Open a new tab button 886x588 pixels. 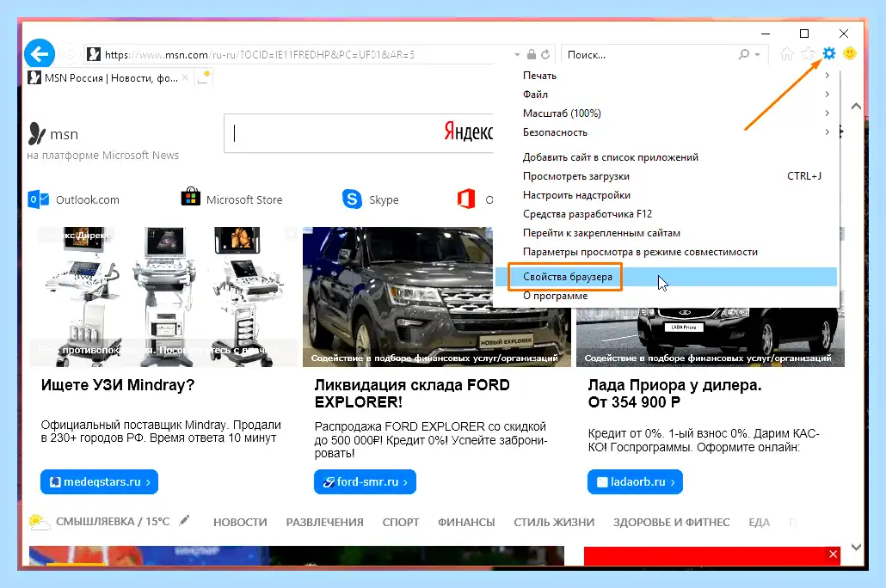203,78
